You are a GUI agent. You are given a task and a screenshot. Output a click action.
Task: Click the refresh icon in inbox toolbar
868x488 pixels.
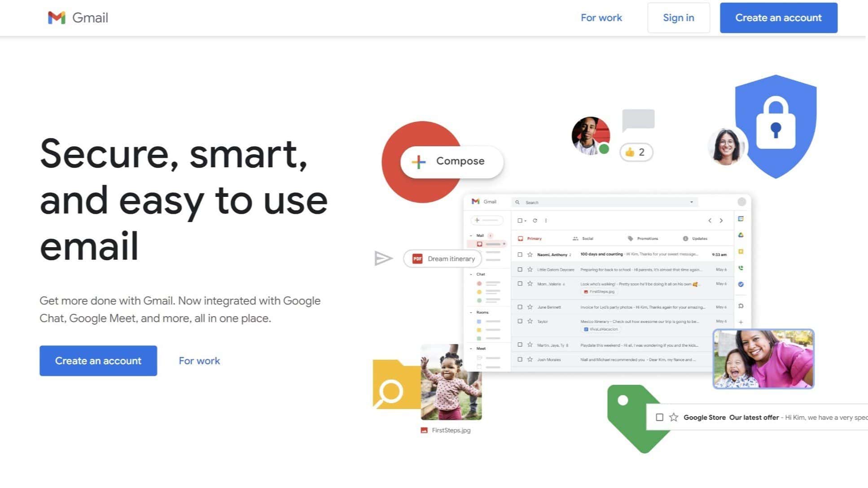tap(535, 220)
